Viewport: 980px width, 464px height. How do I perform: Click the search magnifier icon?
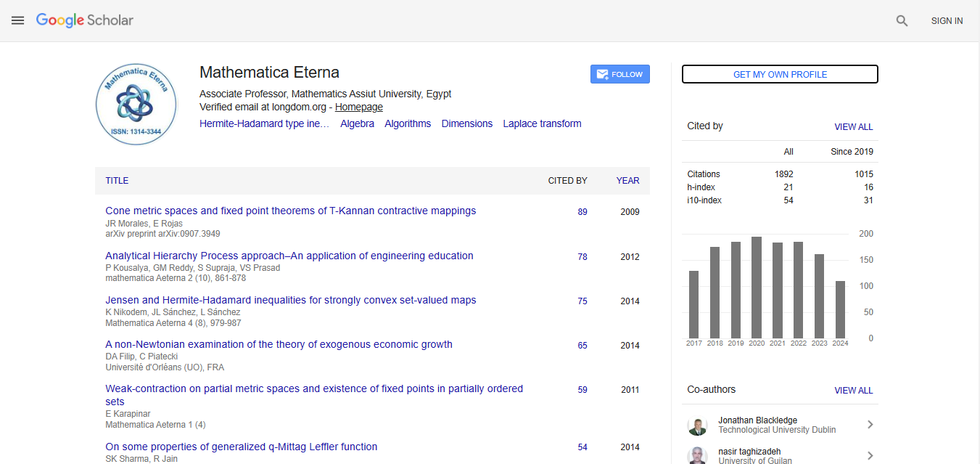[902, 21]
